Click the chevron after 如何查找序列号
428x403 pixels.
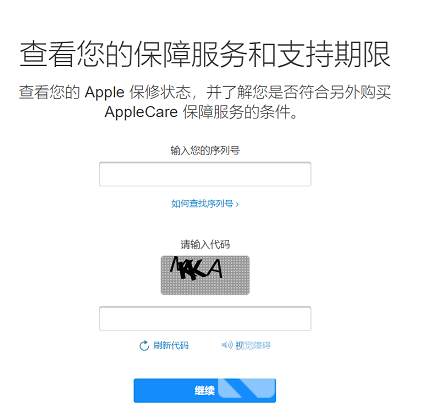(x=237, y=204)
